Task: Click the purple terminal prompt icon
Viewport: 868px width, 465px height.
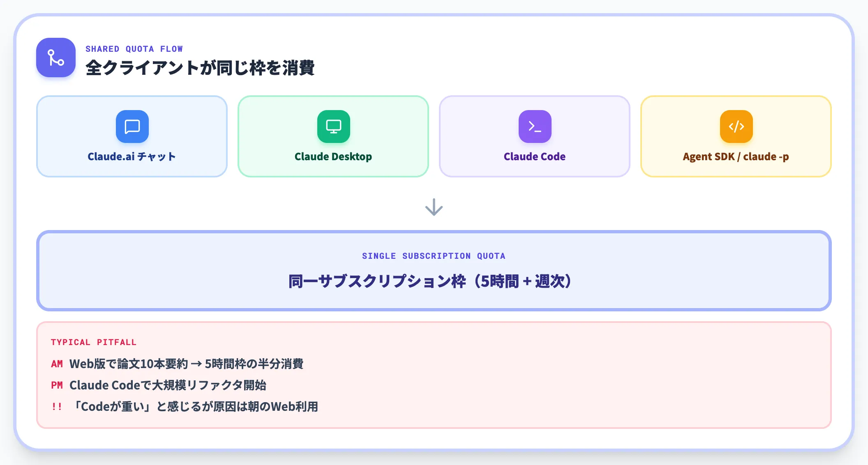Action: click(535, 127)
